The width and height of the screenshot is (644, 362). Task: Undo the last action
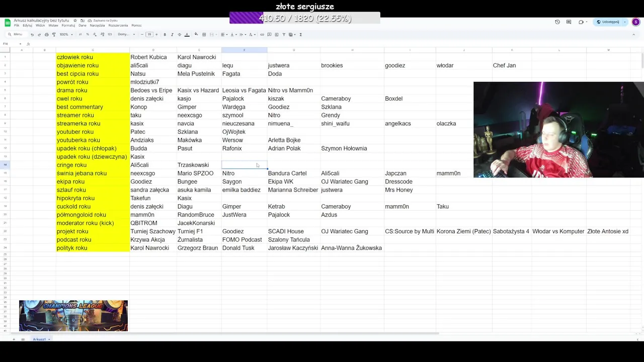coord(32,34)
